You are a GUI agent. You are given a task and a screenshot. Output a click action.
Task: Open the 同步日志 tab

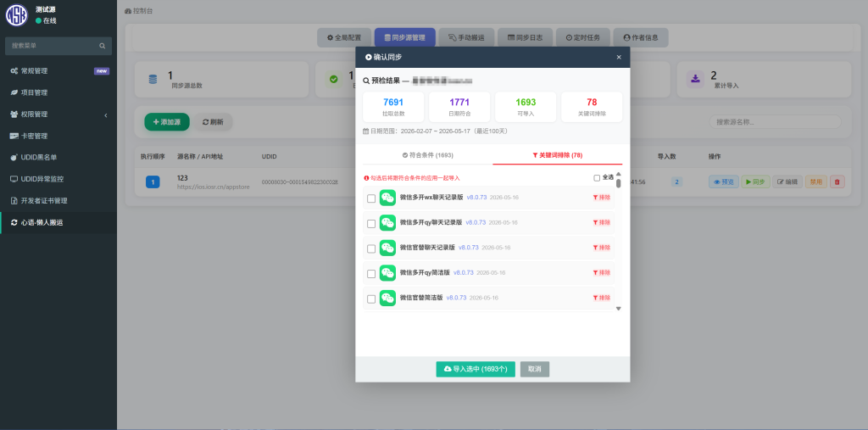(x=525, y=37)
